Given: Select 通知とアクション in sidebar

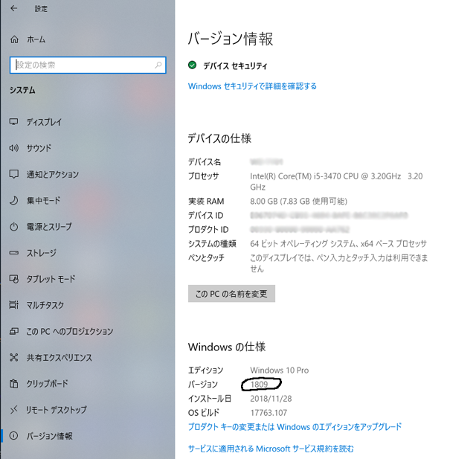Looking at the screenshot, I should click(x=53, y=174).
